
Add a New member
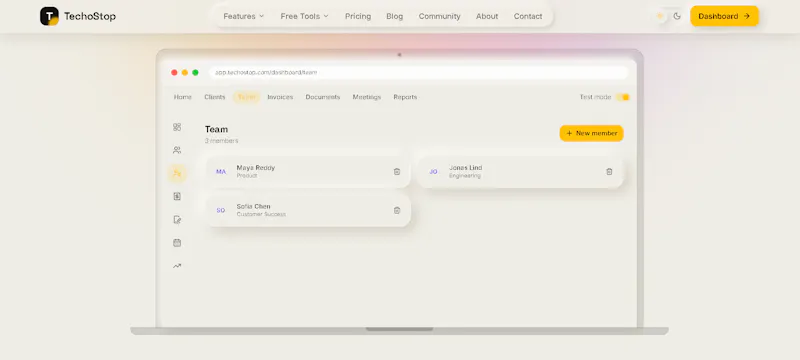pos(591,133)
